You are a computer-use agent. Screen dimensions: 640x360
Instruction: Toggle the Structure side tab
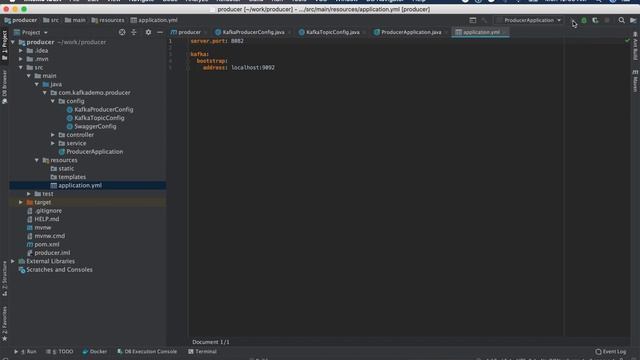[4, 278]
